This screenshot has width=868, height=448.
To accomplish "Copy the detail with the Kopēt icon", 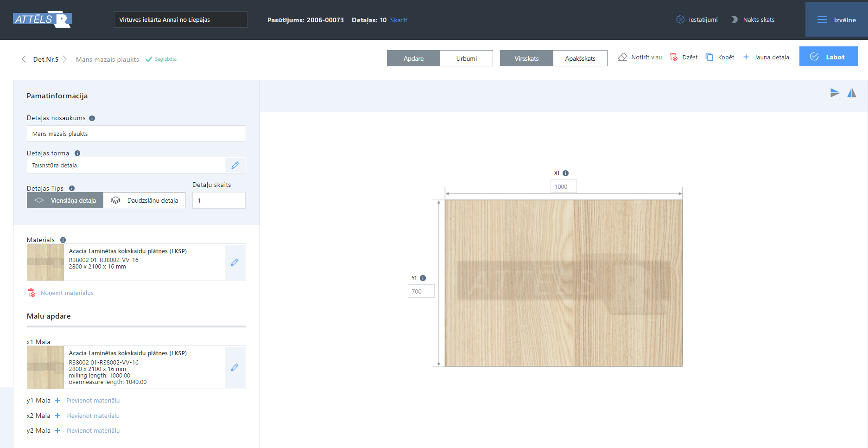I will point(710,57).
